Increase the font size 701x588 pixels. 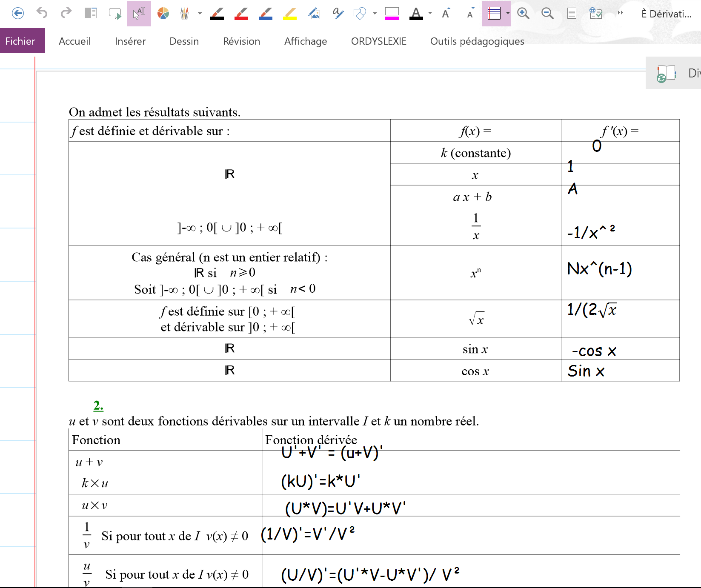point(446,14)
